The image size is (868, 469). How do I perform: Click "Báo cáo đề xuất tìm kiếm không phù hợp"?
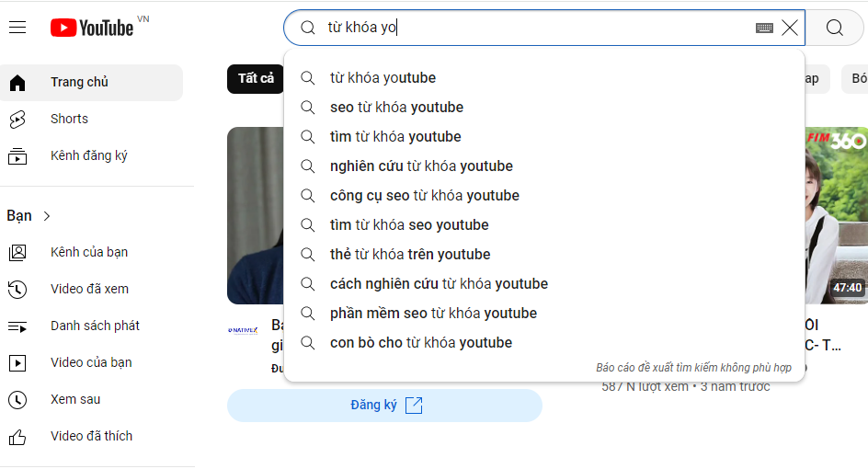[693, 368]
